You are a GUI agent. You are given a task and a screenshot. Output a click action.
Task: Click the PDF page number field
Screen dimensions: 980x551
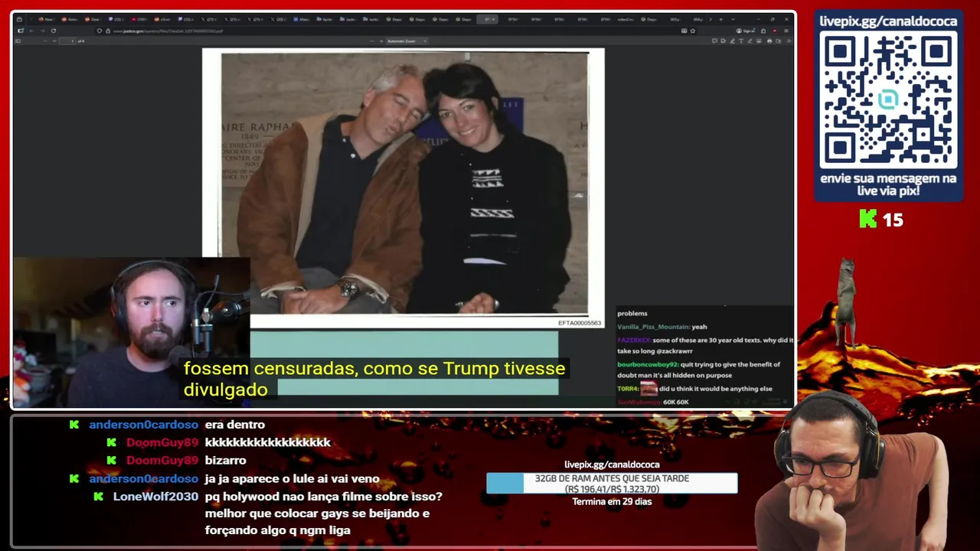tap(68, 41)
